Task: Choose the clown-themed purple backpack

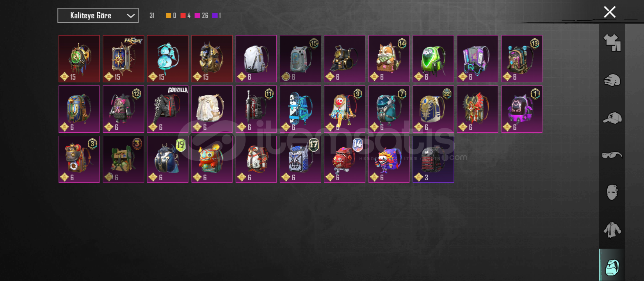Action: 389,159
